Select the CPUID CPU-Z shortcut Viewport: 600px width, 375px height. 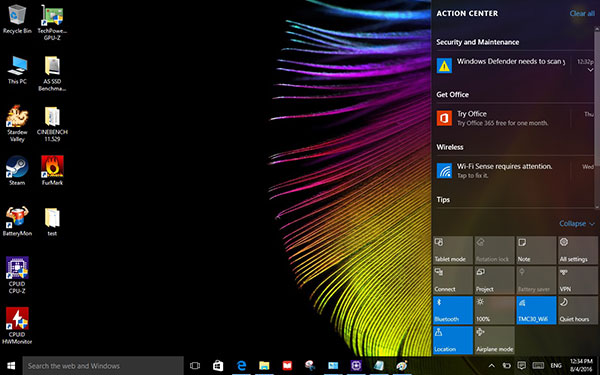tap(17, 275)
